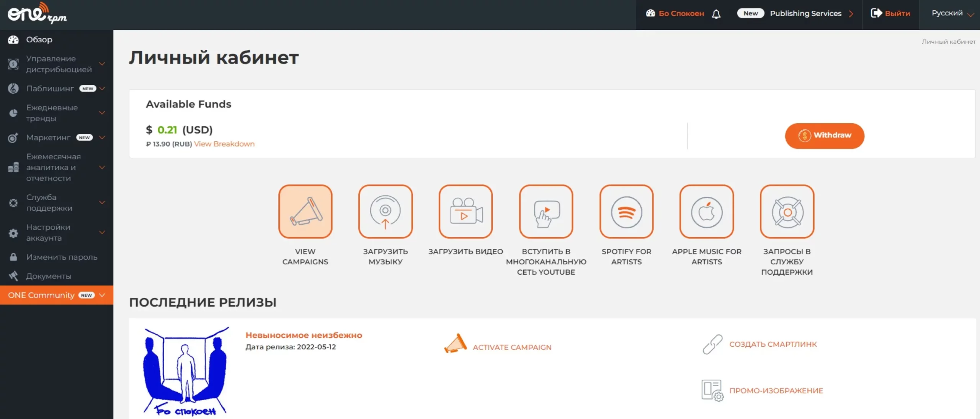Click the ONErpm logo

point(37,13)
